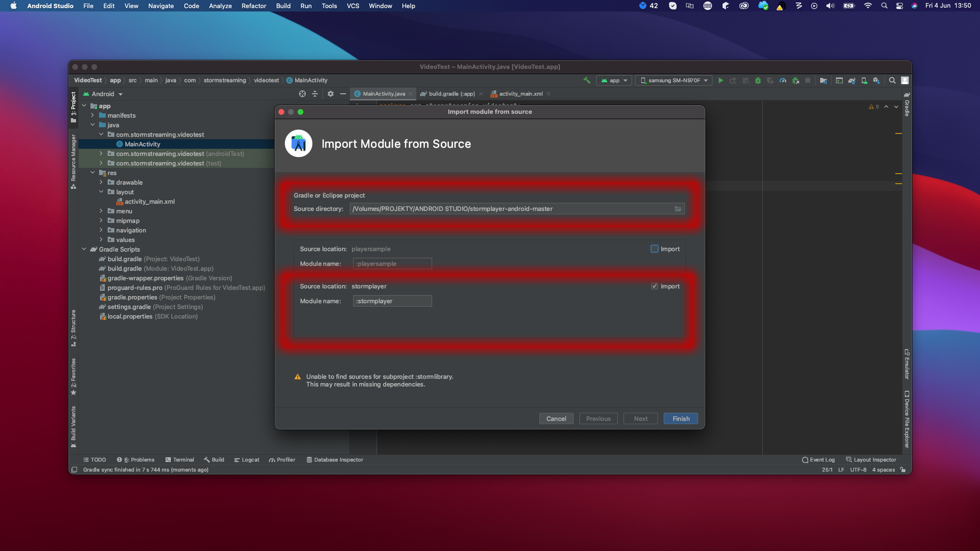Screen dimensions: 980x551
Task: Open the Event Log
Action: pos(818,460)
